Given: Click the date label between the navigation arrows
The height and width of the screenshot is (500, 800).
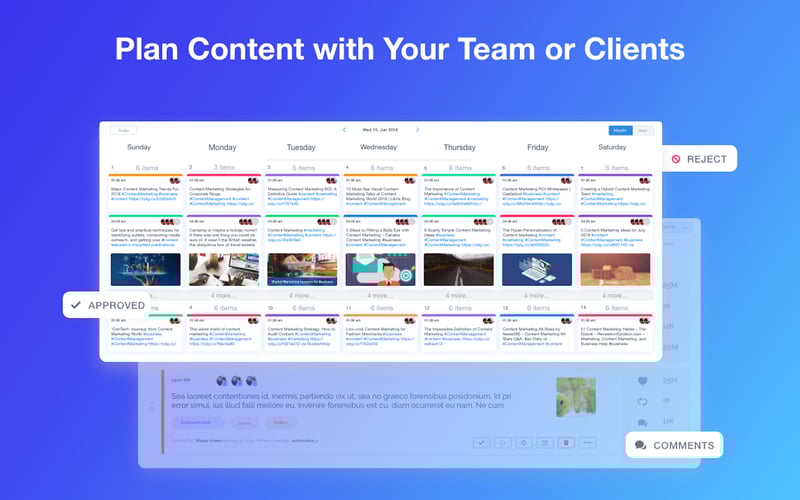Looking at the screenshot, I should [x=380, y=130].
